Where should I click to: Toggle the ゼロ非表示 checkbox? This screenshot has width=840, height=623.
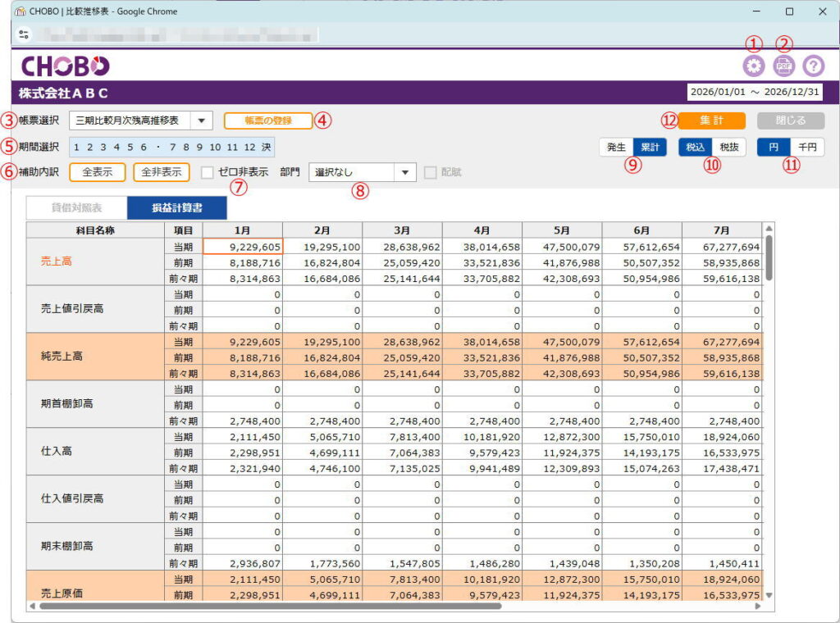tap(208, 172)
